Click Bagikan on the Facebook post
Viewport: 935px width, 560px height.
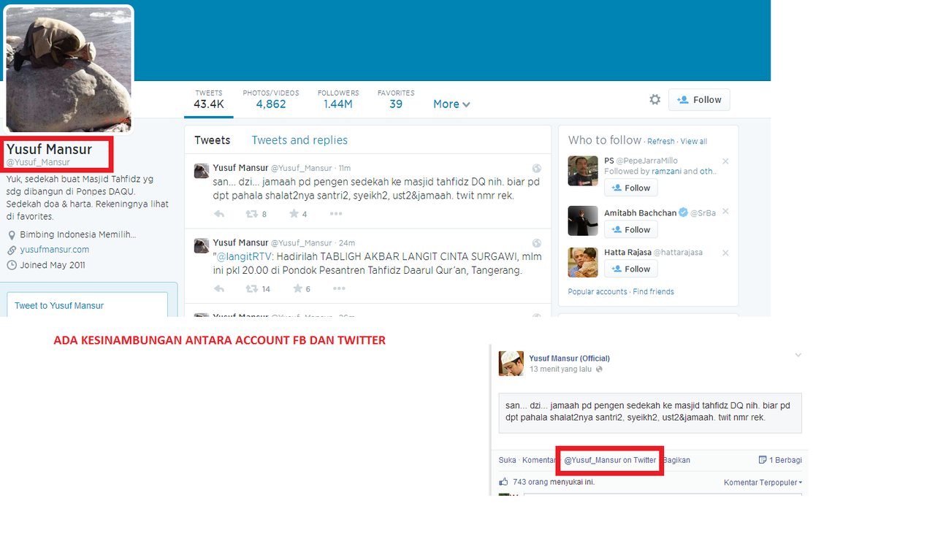coord(676,460)
